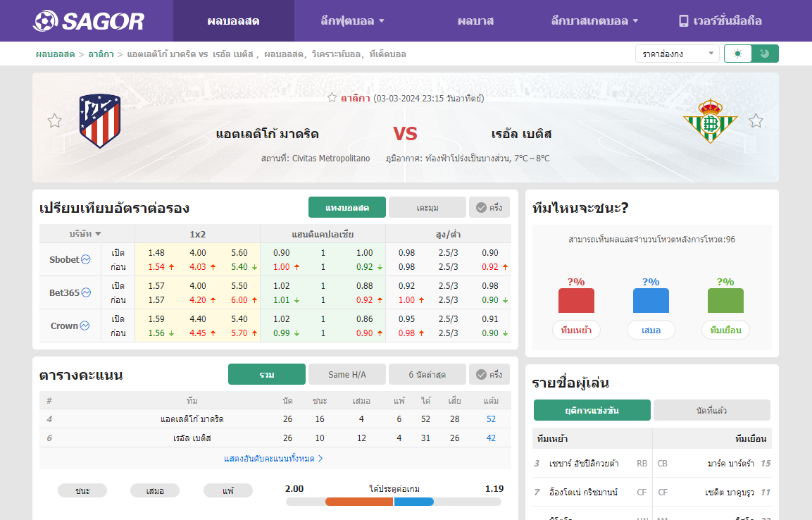Click player เซดิด บาคูบรูว

pyautogui.click(x=729, y=493)
